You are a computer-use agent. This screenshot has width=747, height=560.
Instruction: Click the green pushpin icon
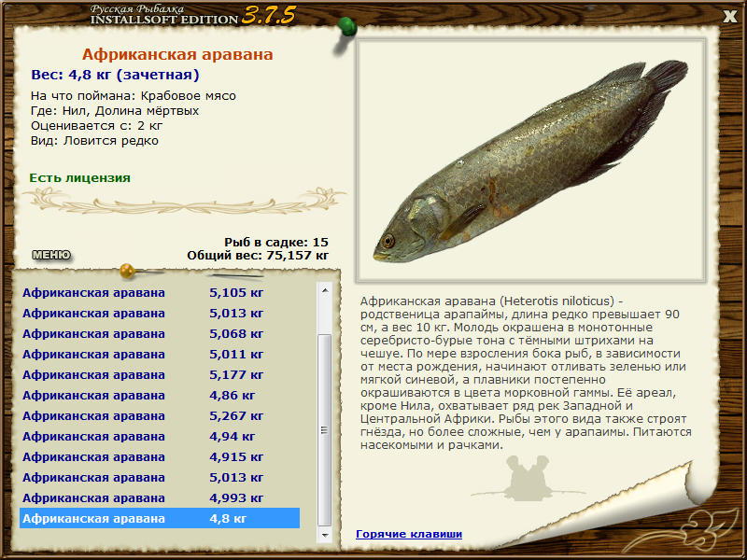[347, 27]
